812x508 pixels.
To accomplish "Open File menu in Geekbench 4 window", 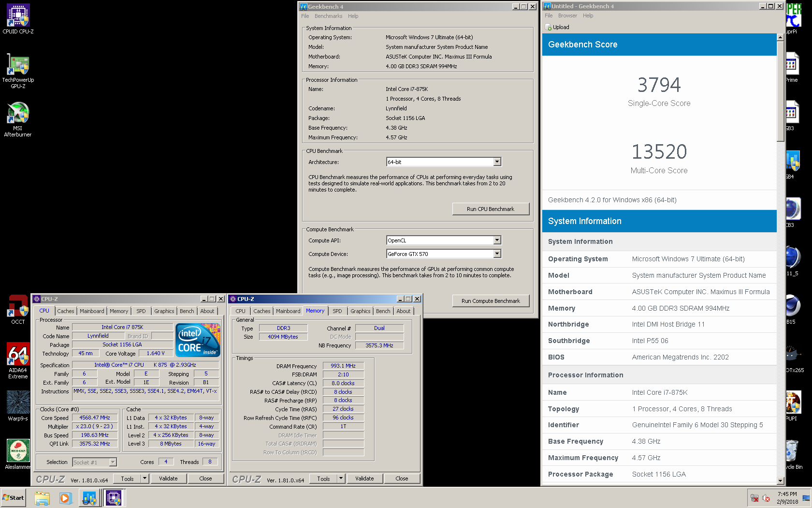I will (305, 16).
